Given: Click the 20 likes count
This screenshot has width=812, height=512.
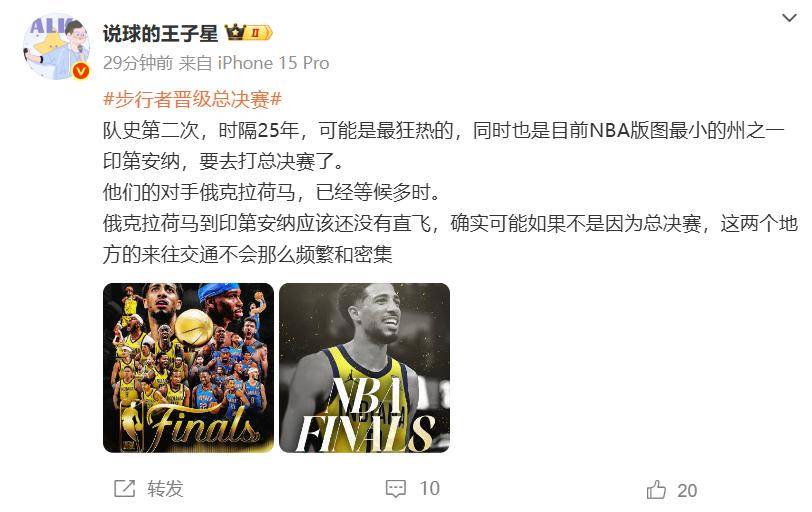Looking at the screenshot, I should (687, 490).
